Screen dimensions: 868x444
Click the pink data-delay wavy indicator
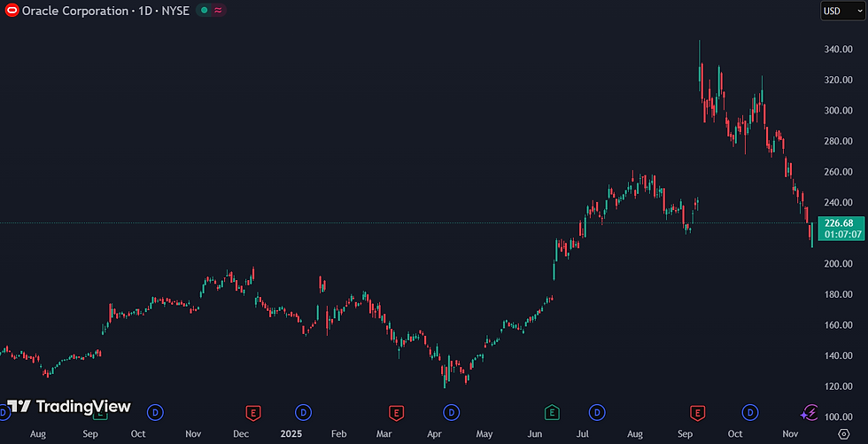tap(218, 10)
